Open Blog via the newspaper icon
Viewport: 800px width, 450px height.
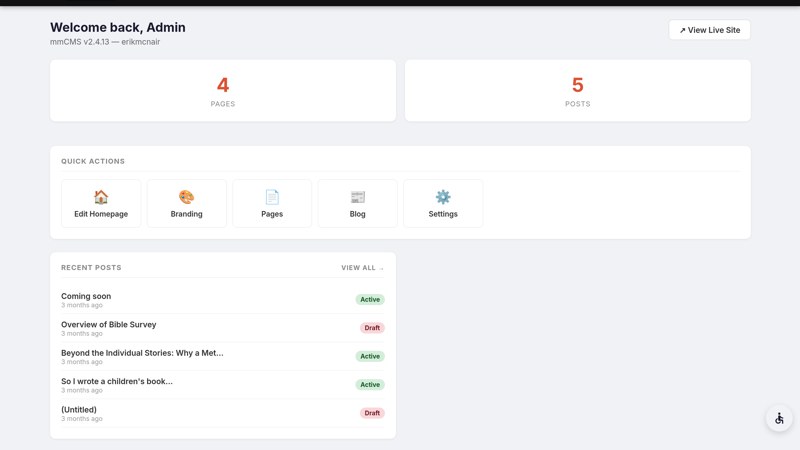click(x=358, y=197)
